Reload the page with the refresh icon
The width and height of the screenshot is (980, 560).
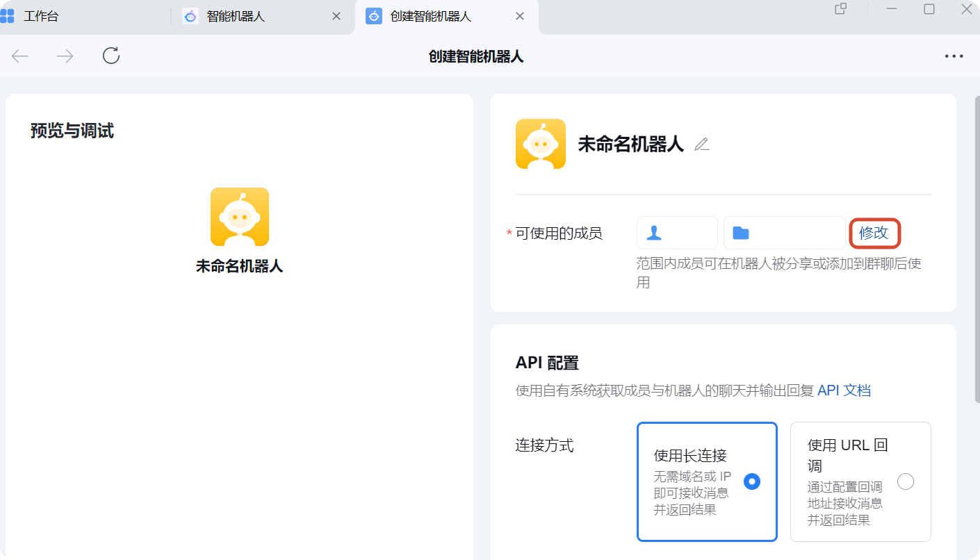pos(111,56)
